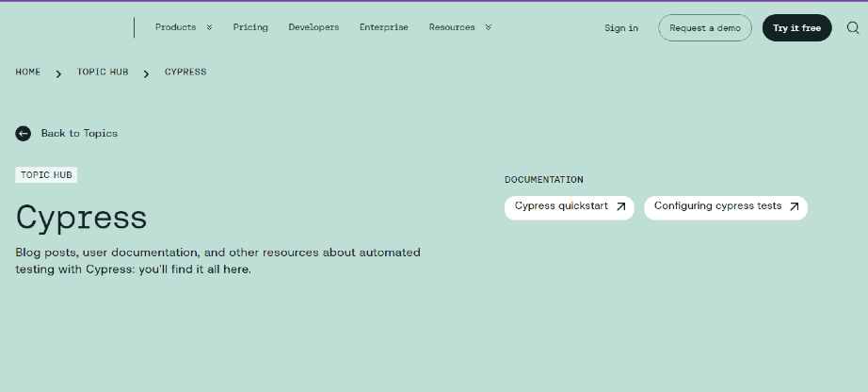868x392 pixels.
Task: Click CYPRESS in the breadcrumb
Action: click(185, 72)
